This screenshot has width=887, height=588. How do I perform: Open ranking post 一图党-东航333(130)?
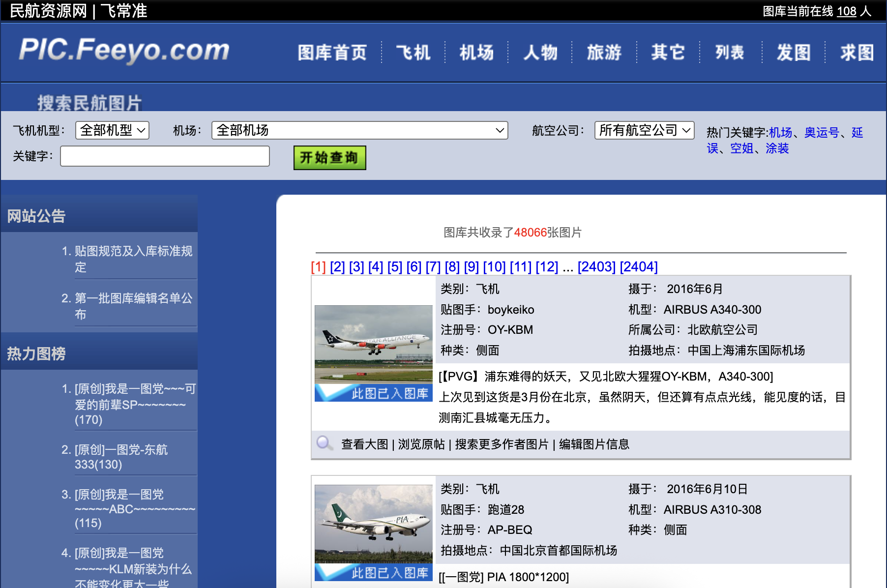click(121, 457)
